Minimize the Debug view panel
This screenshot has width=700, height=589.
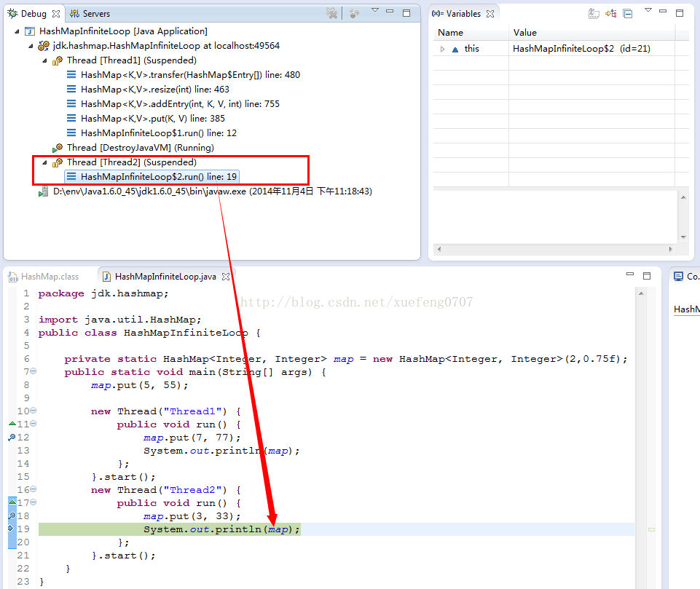(390, 11)
